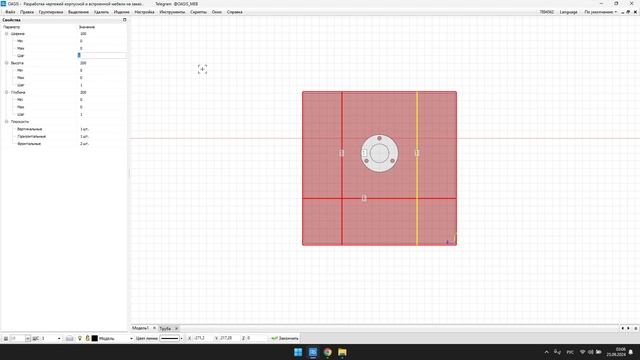Select the Фронтальные planes row
Screen dimensions: 640x360
click(x=63, y=144)
